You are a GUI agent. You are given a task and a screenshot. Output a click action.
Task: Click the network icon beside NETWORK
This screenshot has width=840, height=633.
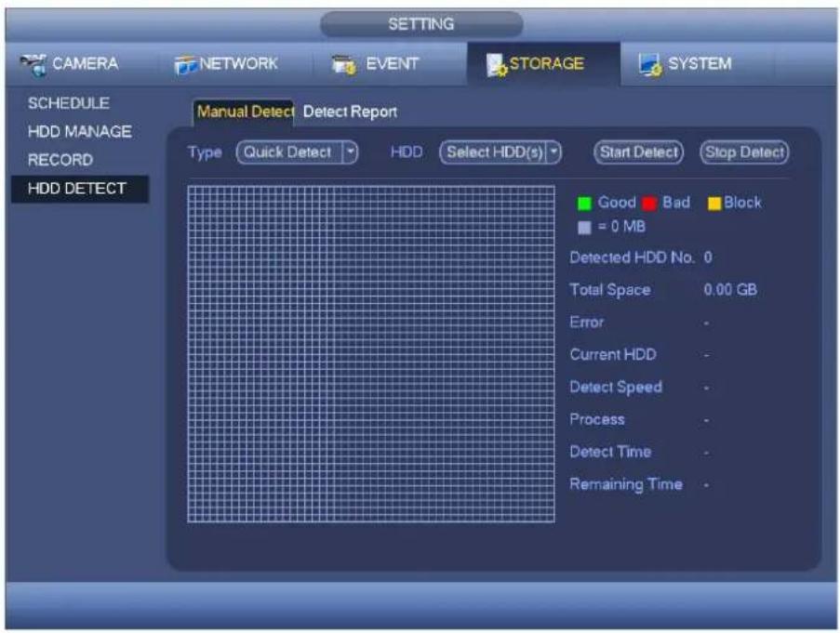[185, 65]
